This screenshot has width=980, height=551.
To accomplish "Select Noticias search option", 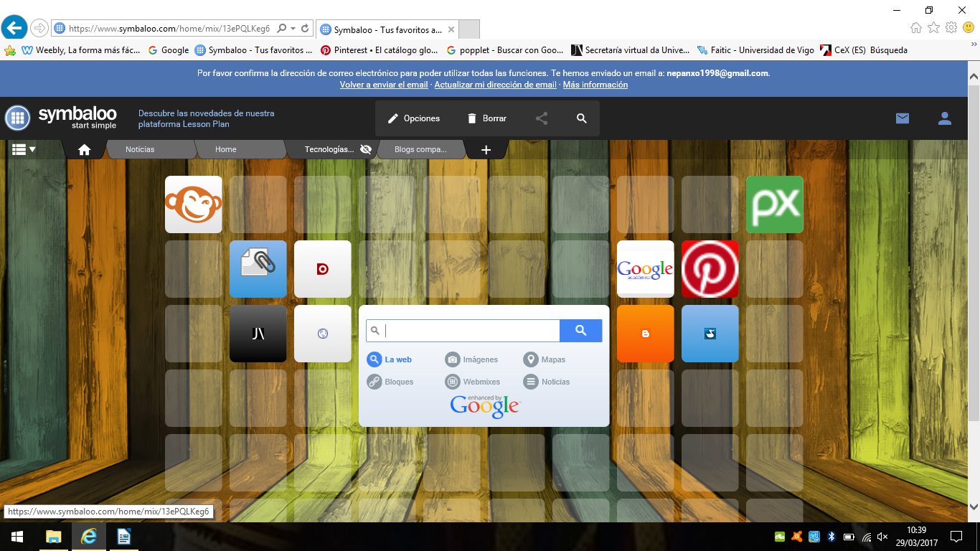I will pos(547,382).
